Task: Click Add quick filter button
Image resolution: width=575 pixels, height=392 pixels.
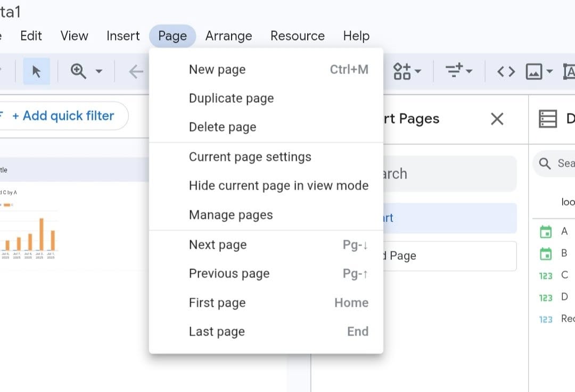Action: tap(63, 116)
